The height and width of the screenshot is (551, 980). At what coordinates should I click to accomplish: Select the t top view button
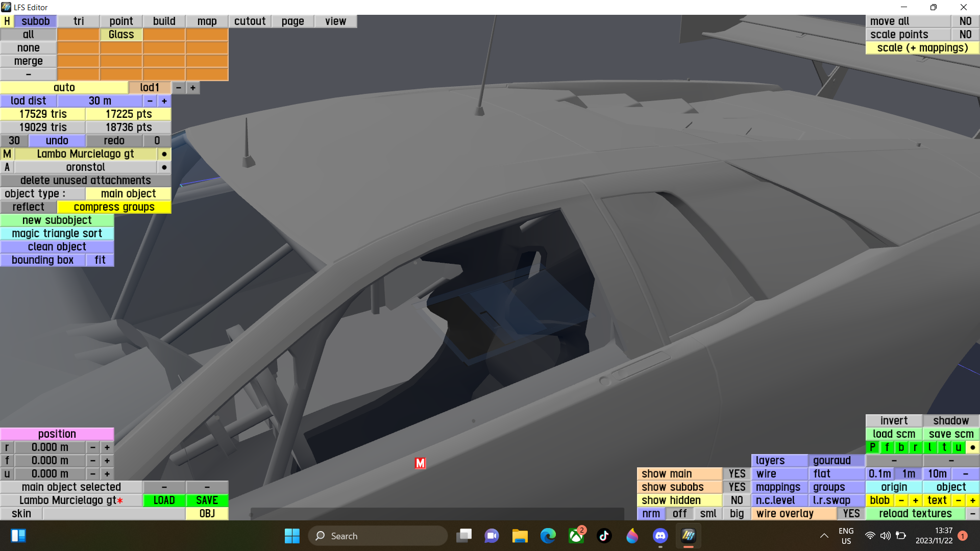[944, 447]
